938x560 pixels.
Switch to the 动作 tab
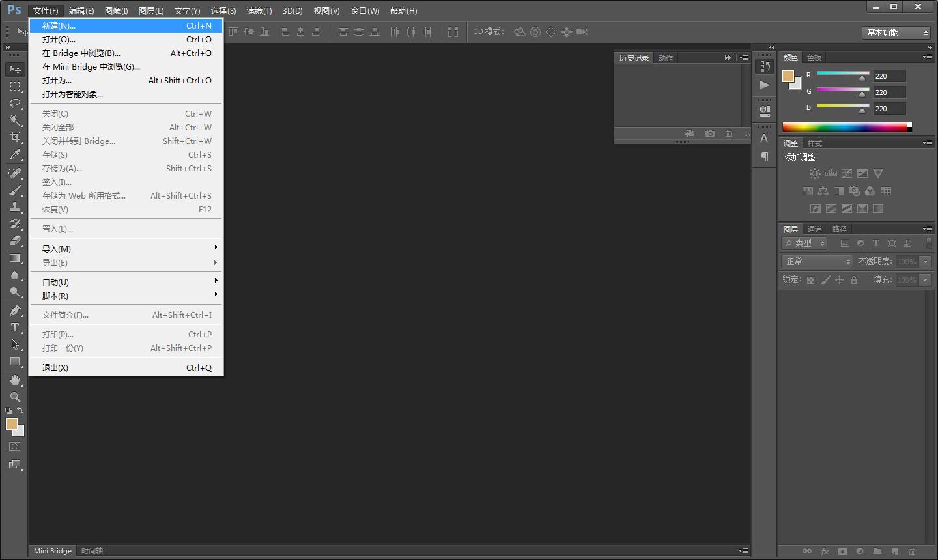pyautogui.click(x=666, y=58)
